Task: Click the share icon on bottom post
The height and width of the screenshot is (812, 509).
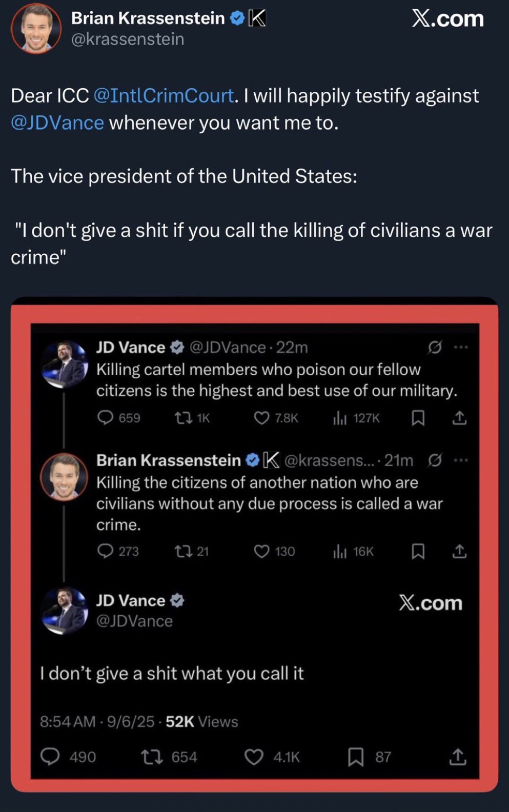Action: (x=458, y=757)
